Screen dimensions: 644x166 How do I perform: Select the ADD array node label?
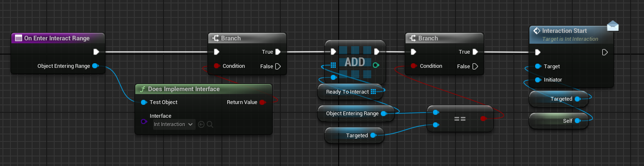pos(355,62)
